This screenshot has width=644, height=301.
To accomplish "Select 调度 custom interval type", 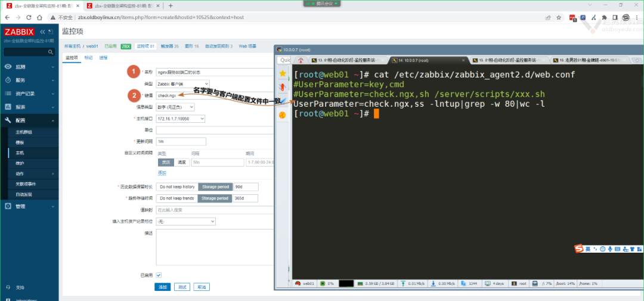I will (181, 162).
